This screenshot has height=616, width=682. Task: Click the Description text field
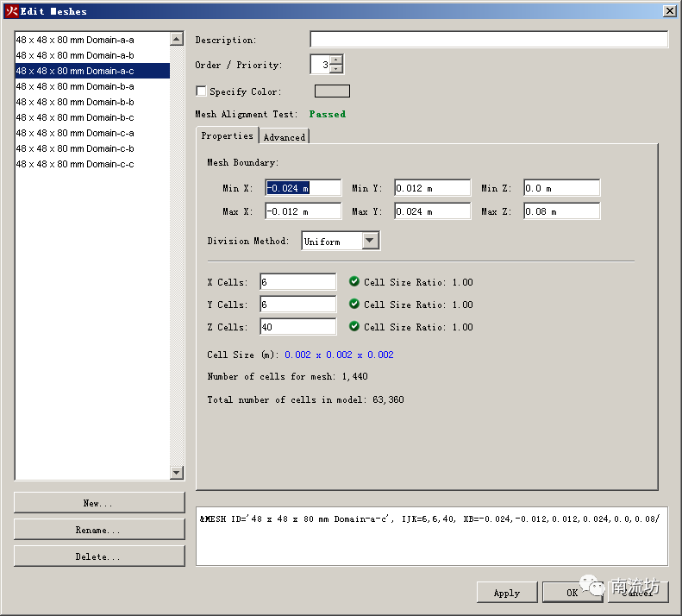488,40
